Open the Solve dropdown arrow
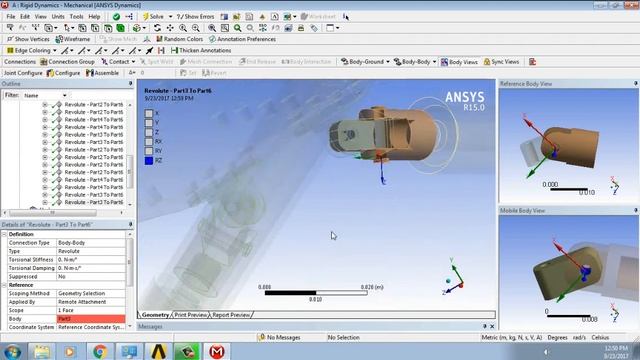Viewport: 640px width, 360px height. (x=171, y=17)
